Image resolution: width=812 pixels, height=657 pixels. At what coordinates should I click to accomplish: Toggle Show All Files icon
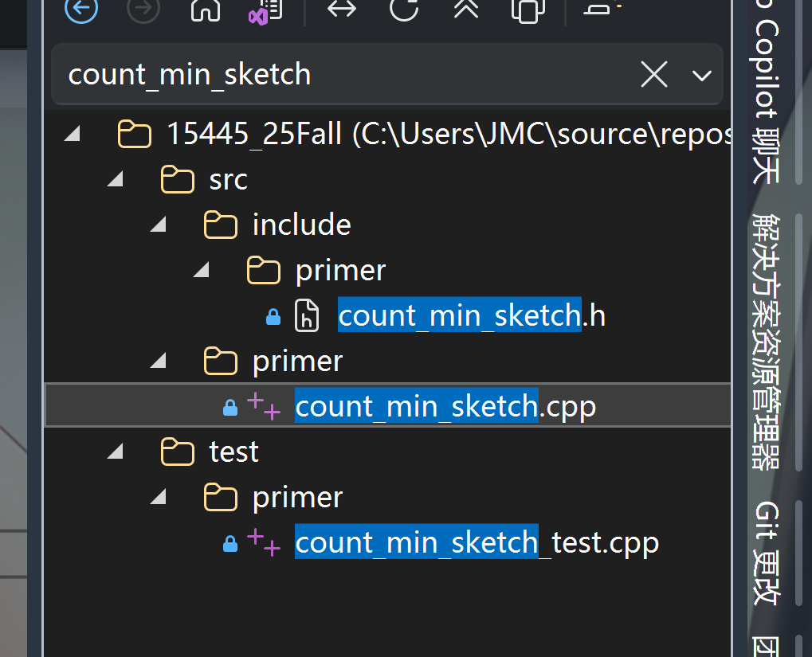tap(528, 10)
